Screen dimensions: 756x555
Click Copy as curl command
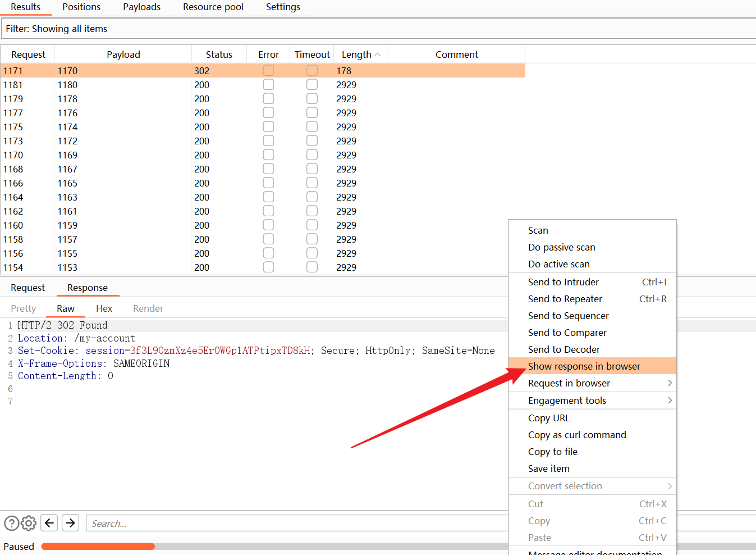pos(576,435)
